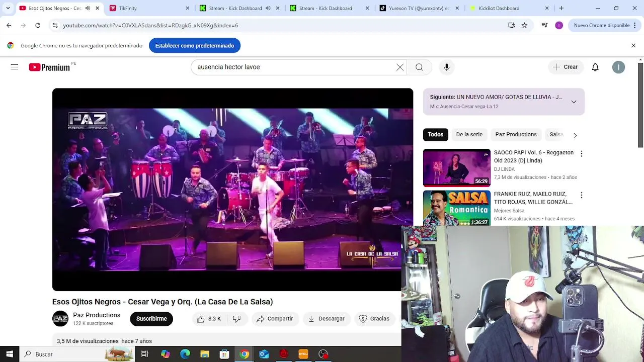Close the TikFinity tab
This screenshot has height=362, width=644.
(188, 8)
